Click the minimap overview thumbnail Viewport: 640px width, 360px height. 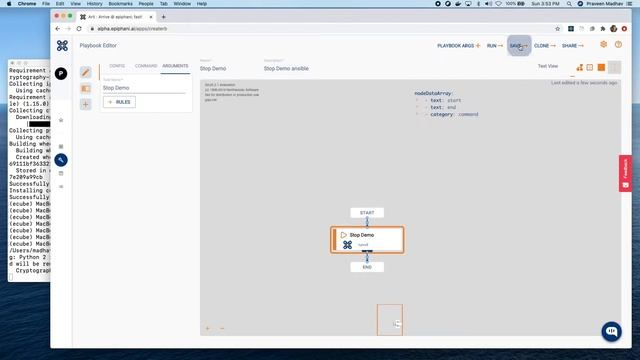point(390,320)
